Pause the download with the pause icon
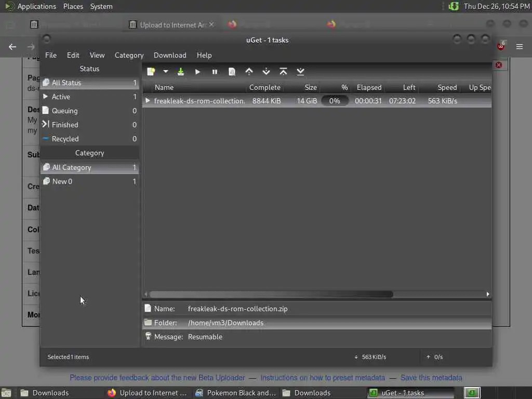 coord(215,72)
